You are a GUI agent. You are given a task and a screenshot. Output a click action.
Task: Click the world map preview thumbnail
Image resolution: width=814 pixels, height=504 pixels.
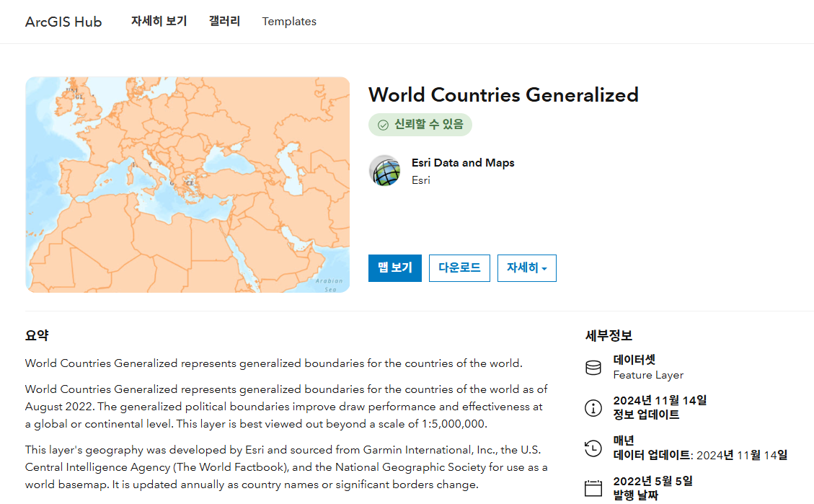click(187, 185)
